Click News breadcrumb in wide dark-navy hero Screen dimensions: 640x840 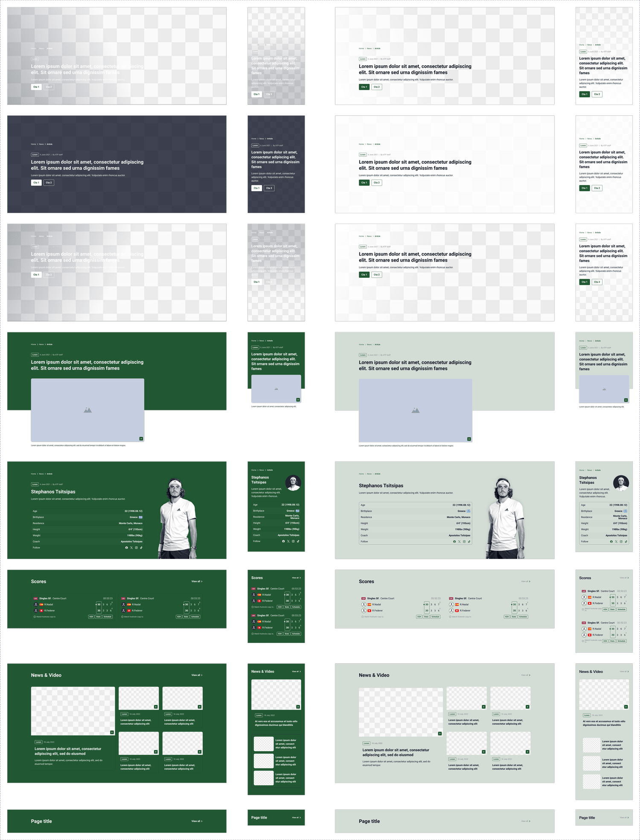click(41, 144)
